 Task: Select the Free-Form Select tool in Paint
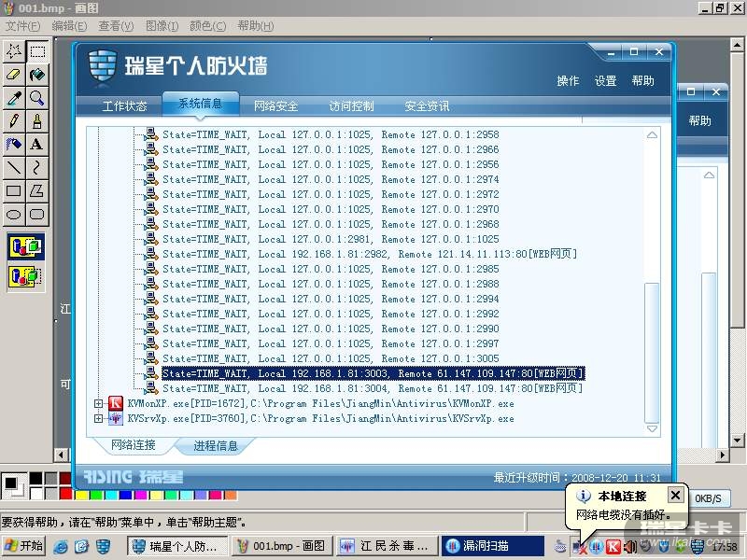point(14,50)
